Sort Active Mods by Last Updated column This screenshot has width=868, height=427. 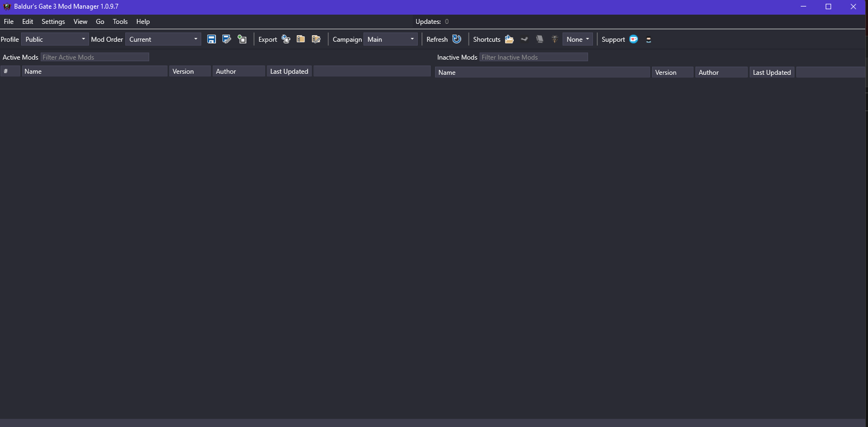(x=289, y=71)
